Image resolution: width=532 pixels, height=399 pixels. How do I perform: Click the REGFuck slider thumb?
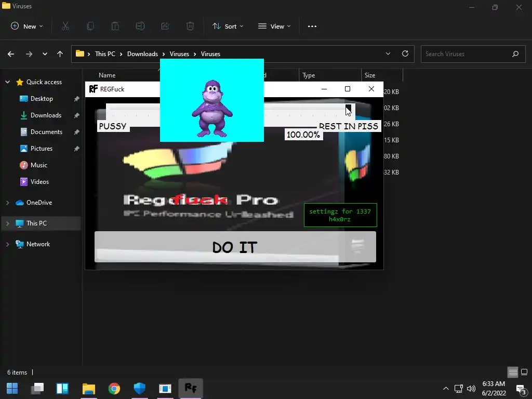point(349,110)
